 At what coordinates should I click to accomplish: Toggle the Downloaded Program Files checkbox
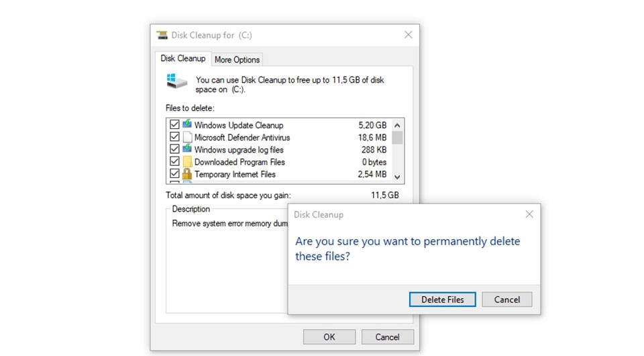(x=174, y=161)
